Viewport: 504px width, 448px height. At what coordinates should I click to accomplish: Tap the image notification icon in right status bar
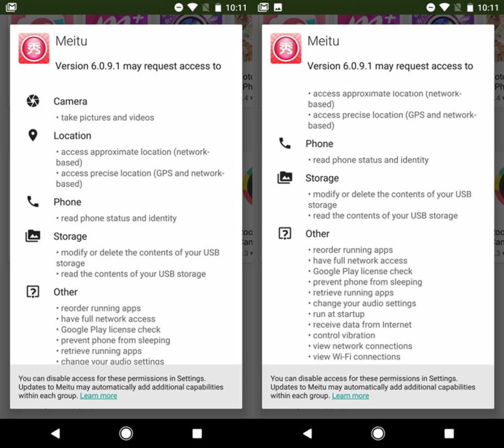(278, 7)
